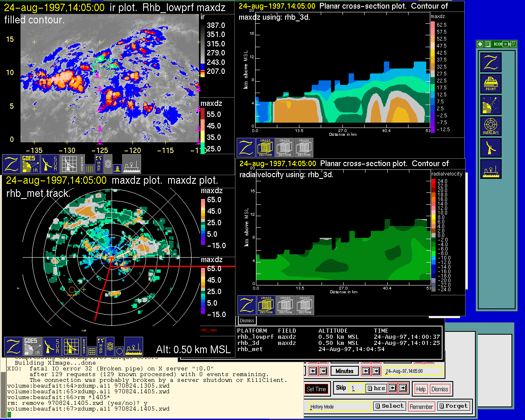
Task: Open the Select menu button beside History Mode
Action: [x=389, y=406]
